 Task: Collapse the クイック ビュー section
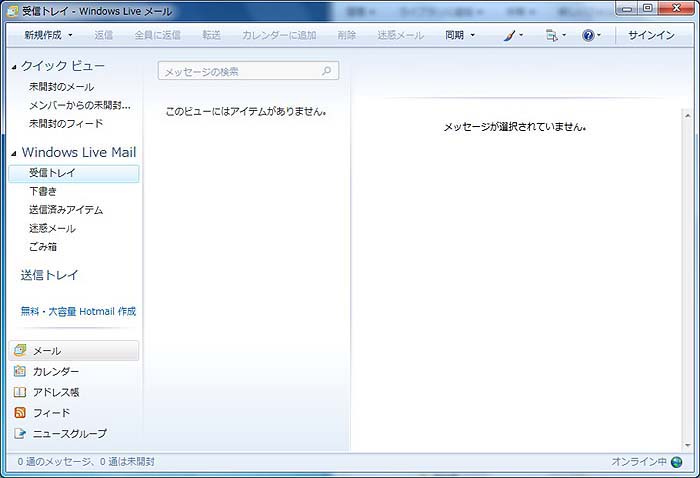[14, 66]
